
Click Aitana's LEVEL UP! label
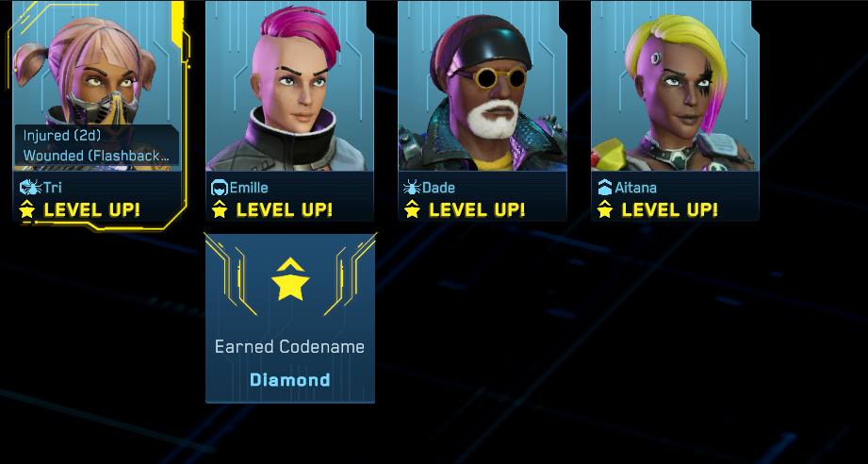point(670,210)
